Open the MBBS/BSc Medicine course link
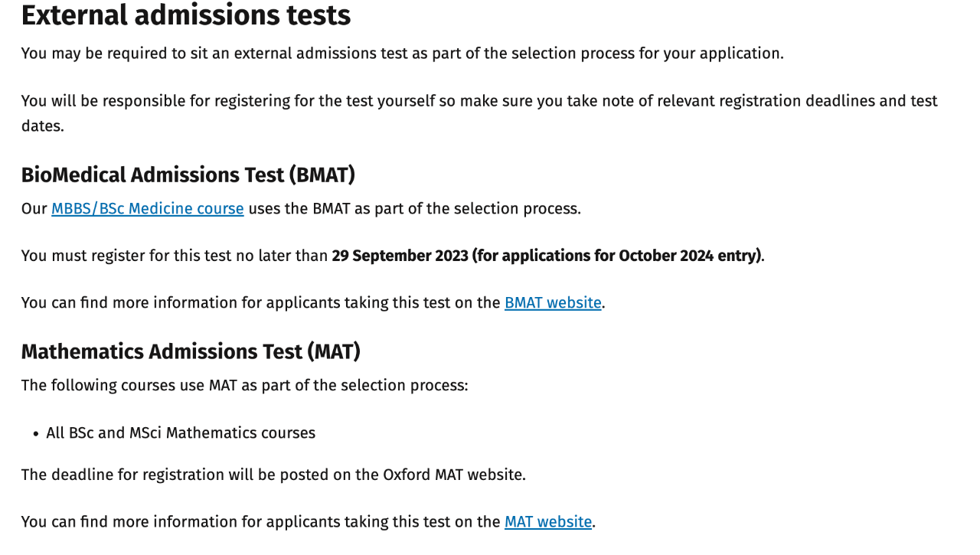The width and height of the screenshot is (980, 555). pos(148,208)
